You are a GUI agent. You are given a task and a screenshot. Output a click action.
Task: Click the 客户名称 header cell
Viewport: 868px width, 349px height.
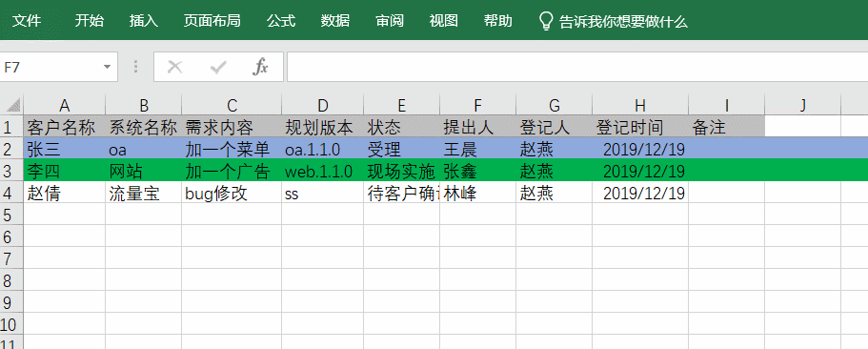(64, 127)
